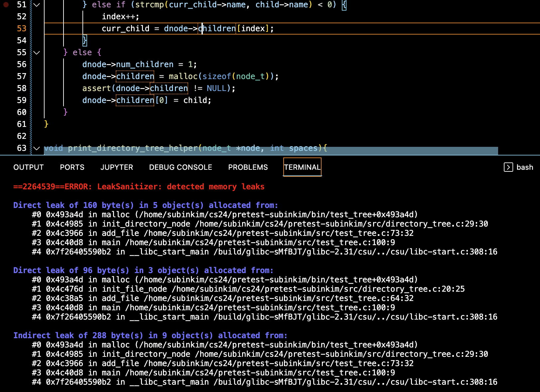Viewport: 540px width, 392px height.
Task: Fold the else block at line 55
Action: 37,52
